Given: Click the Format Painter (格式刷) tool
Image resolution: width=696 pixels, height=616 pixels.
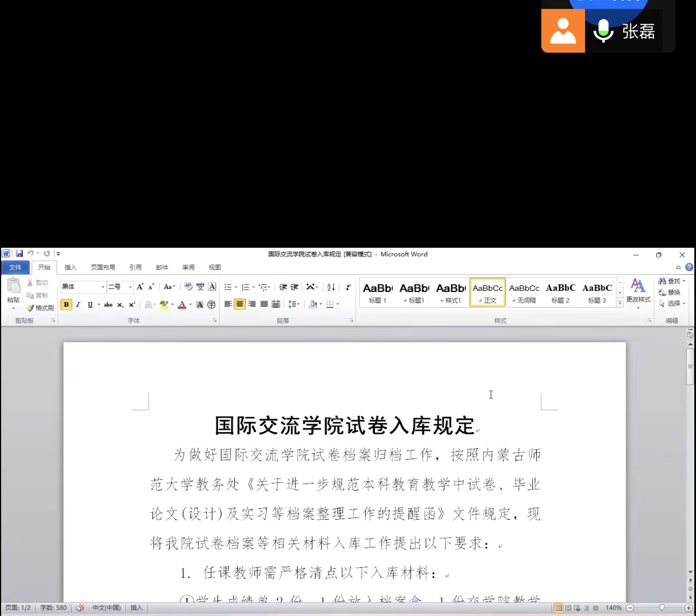Looking at the screenshot, I should pos(40,308).
